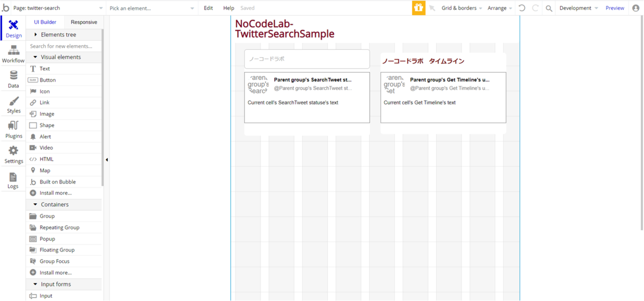
Task: Click the ノーコードラボ search input on canvas
Action: point(307,59)
